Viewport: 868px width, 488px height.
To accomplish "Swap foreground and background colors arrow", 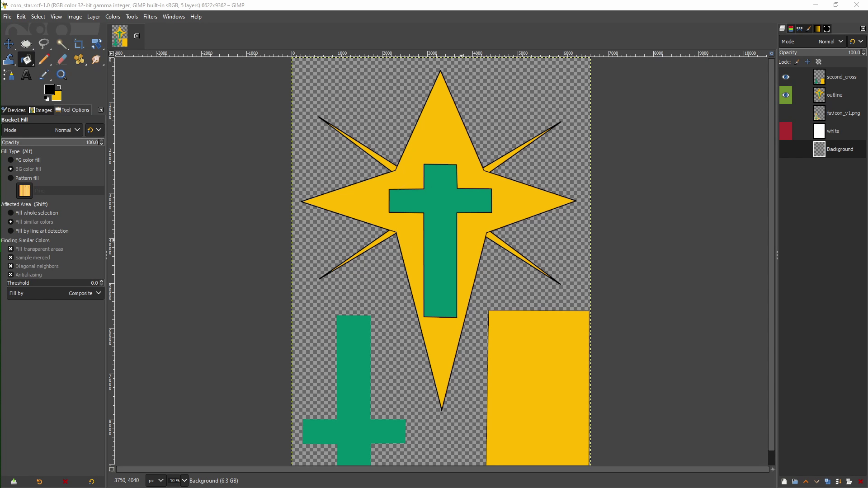I will pos(59,87).
